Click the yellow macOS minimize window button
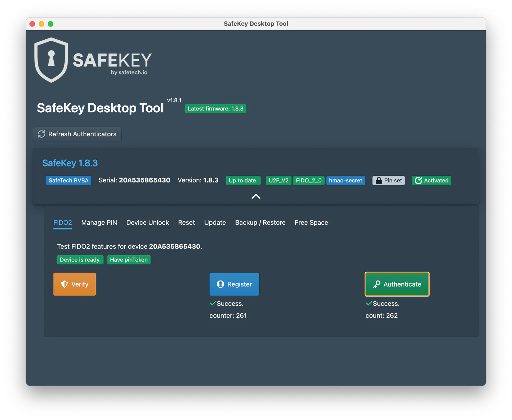 [x=41, y=24]
